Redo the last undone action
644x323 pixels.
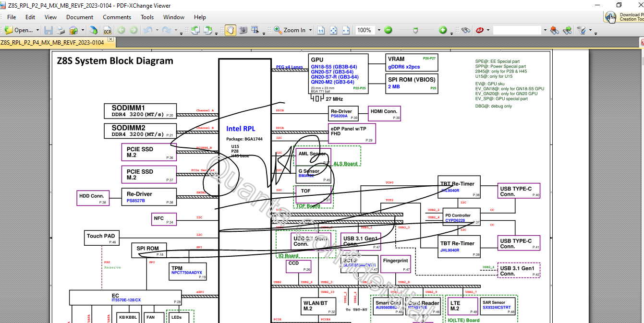pyautogui.click(x=166, y=30)
